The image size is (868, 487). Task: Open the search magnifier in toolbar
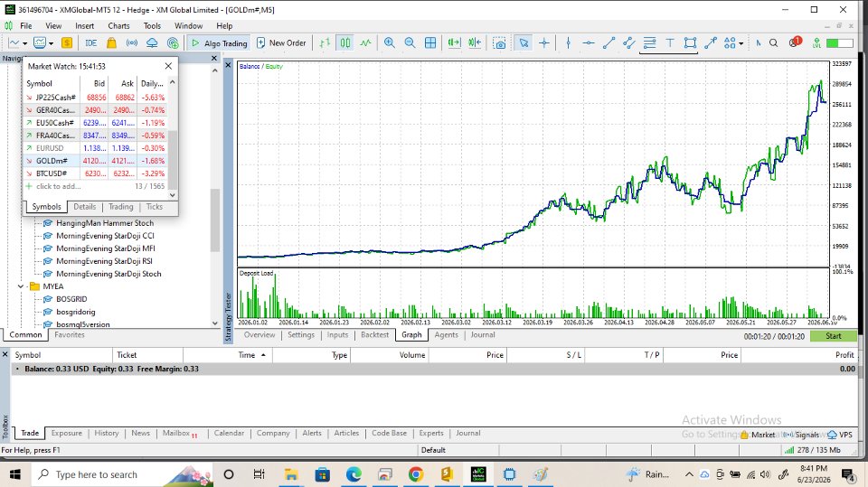(773, 42)
